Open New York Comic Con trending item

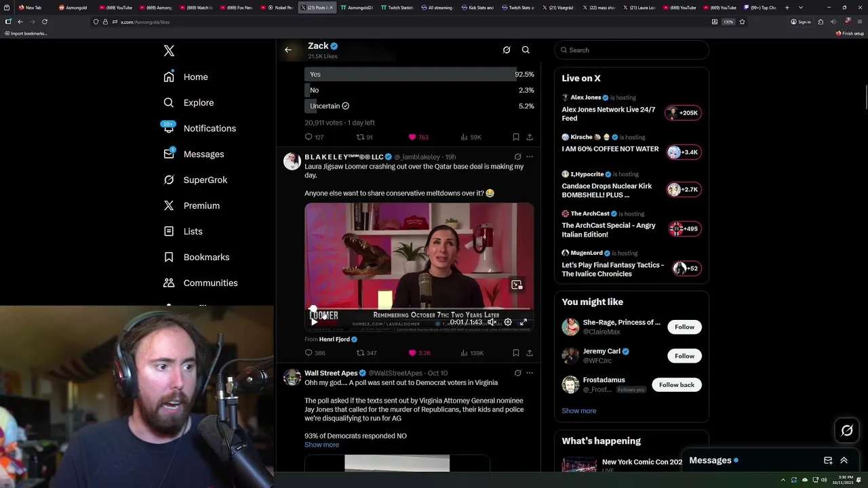click(x=631, y=464)
